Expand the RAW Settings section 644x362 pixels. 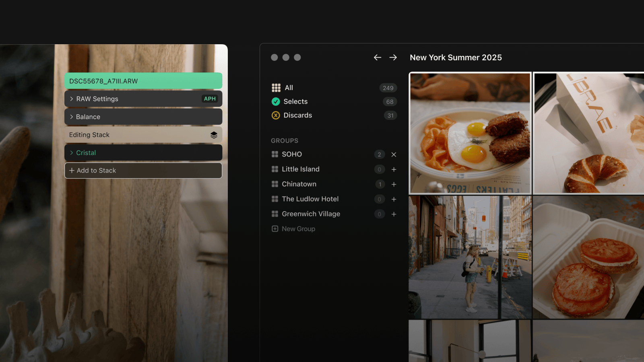[x=72, y=99]
